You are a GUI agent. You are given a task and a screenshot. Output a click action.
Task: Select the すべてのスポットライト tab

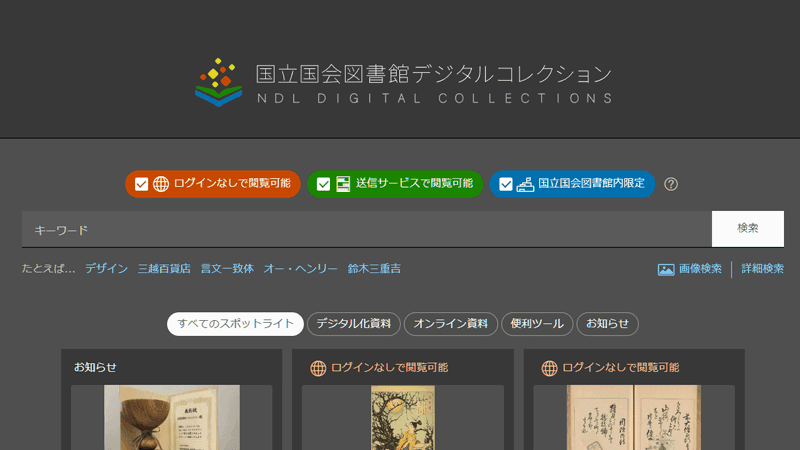click(235, 324)
